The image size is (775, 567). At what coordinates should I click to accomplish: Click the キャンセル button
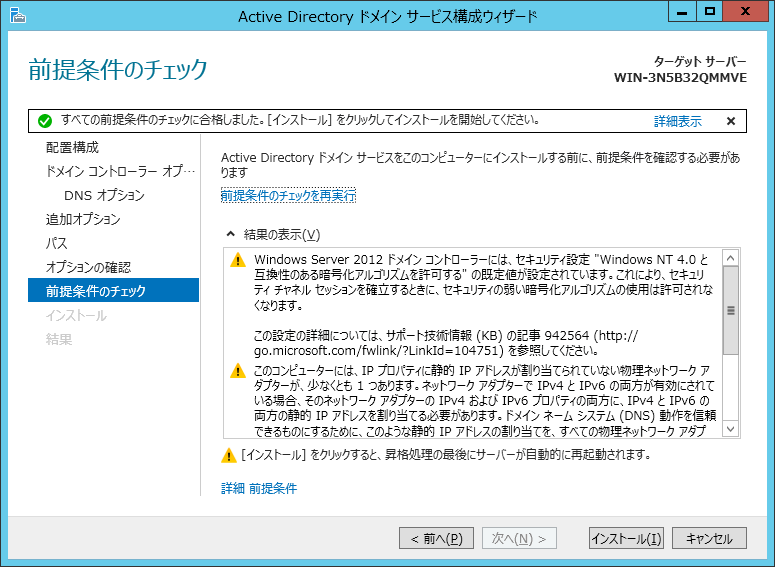point(709,538)
